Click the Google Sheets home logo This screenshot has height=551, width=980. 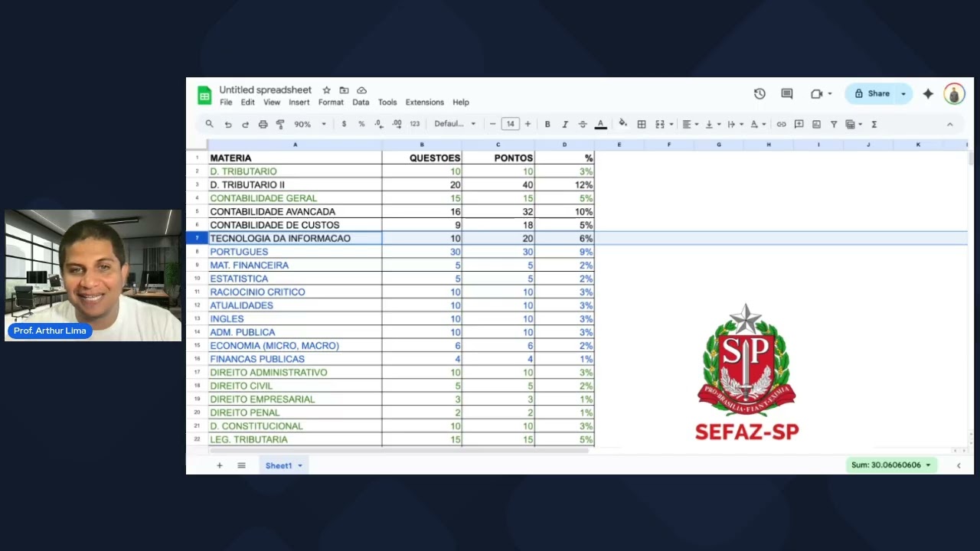pos(204,95)
